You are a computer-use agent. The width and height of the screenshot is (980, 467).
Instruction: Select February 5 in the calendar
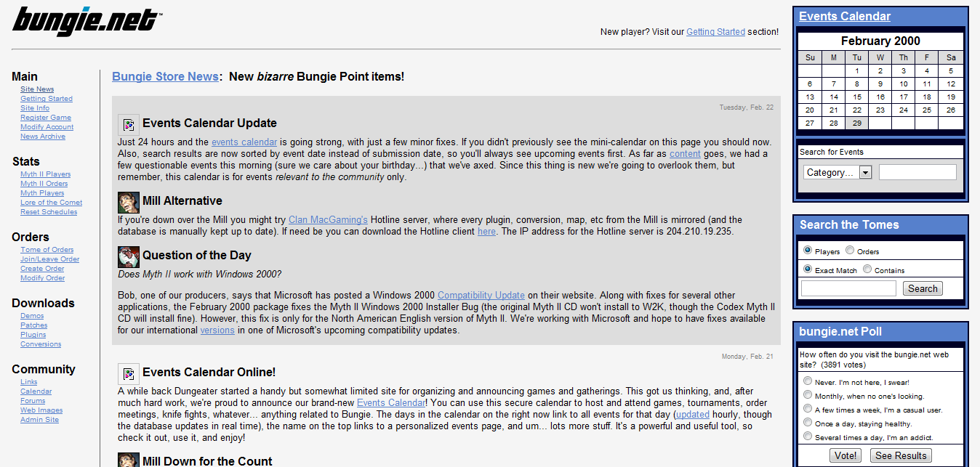(x=951, y=71)
